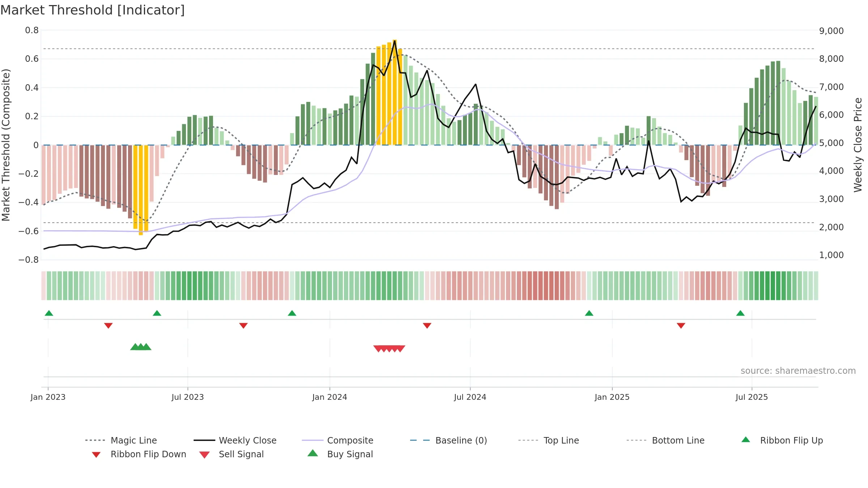Click the 1,000 right axis label
Viewport: 868px width, 488px height.
point(831,255)
